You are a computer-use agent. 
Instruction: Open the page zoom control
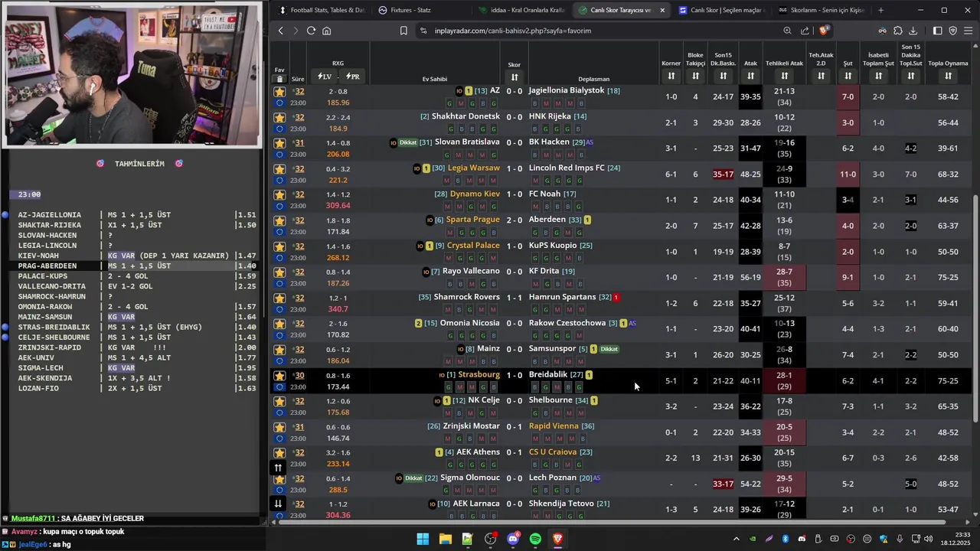pos(787,31)
